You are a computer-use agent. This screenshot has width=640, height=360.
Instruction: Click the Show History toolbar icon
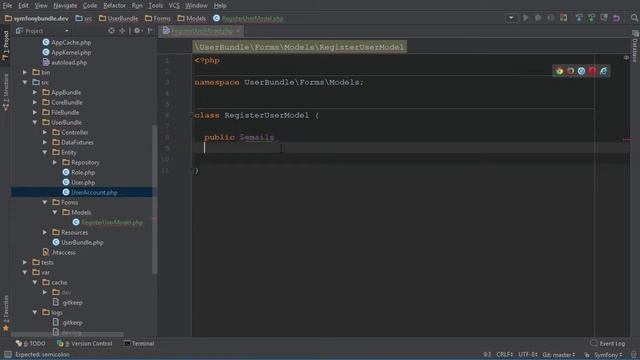pyautogui.click(x=604, y=18)
